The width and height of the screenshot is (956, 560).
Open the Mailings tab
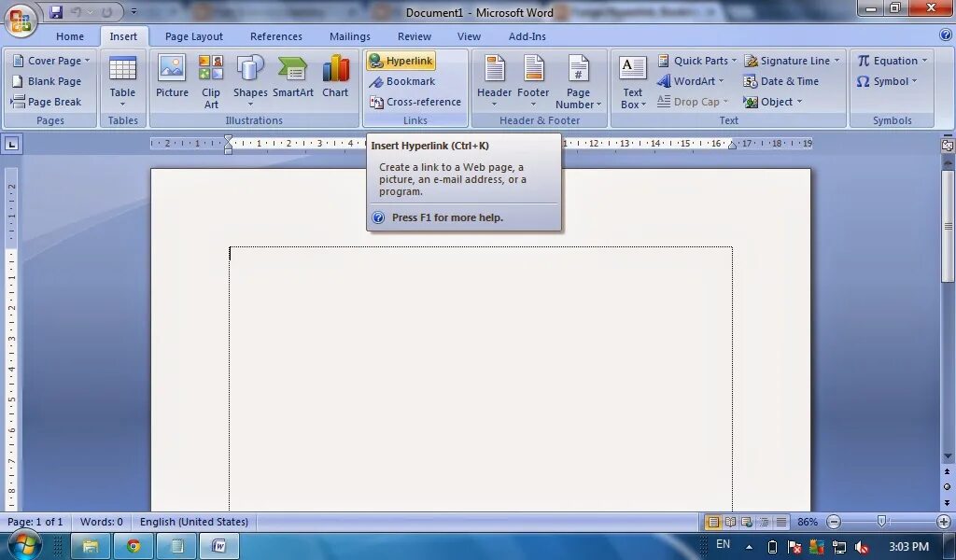tap(350, 36)
